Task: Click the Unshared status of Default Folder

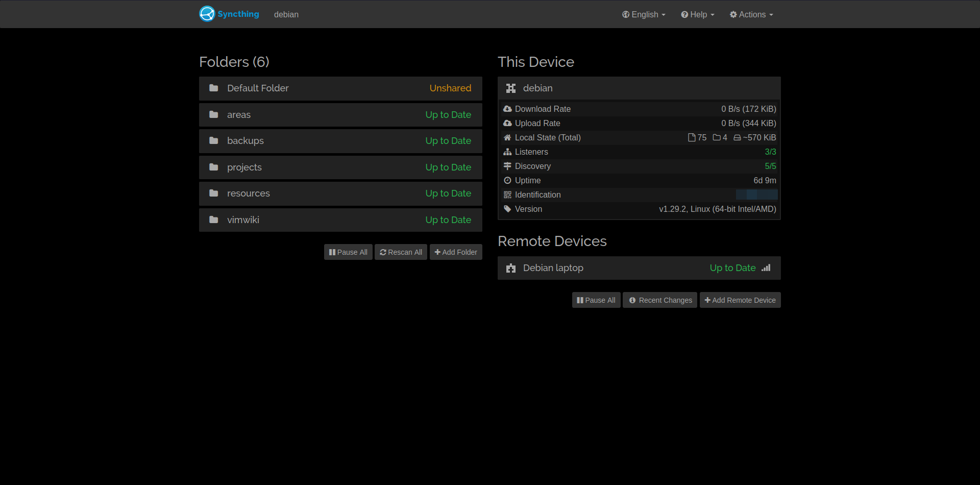Action: point(450,88)
